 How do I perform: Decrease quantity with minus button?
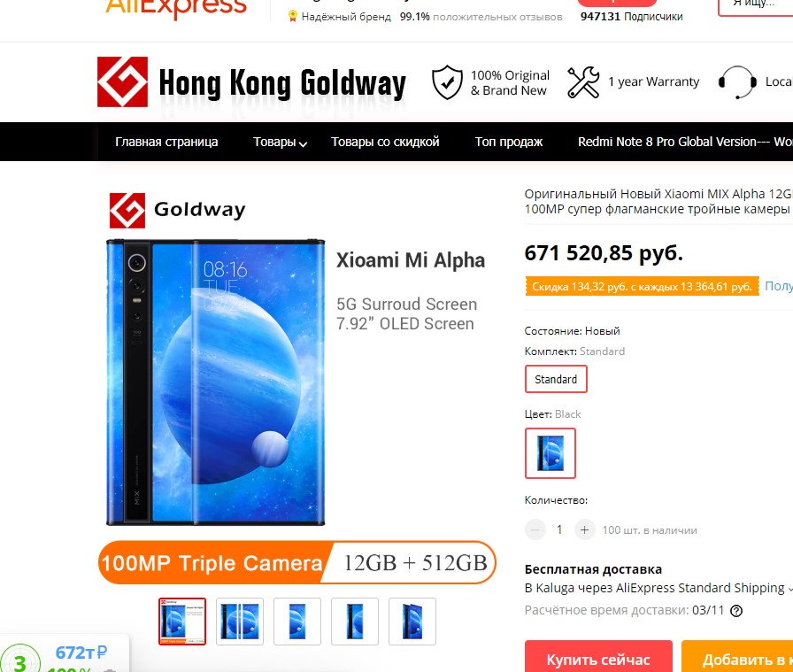click(x=535, y=529)
